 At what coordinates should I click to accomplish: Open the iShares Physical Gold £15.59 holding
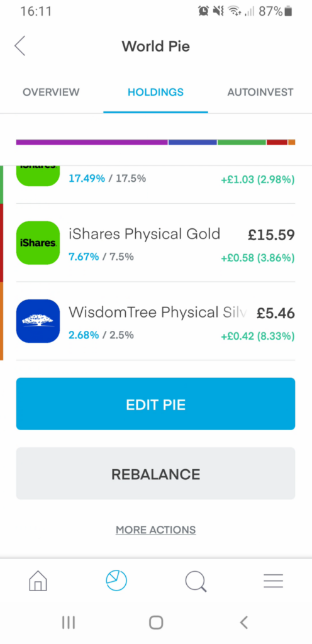tap(155, 243)
